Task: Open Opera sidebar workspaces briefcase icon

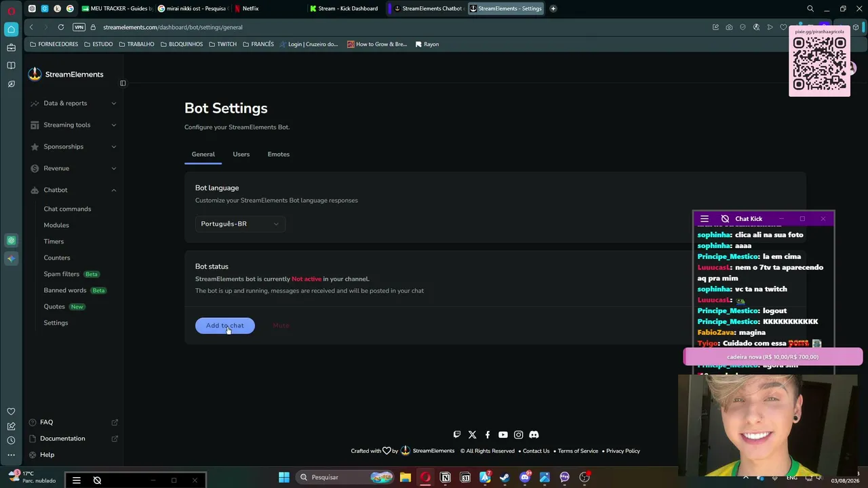Action: tap(11, 47)
